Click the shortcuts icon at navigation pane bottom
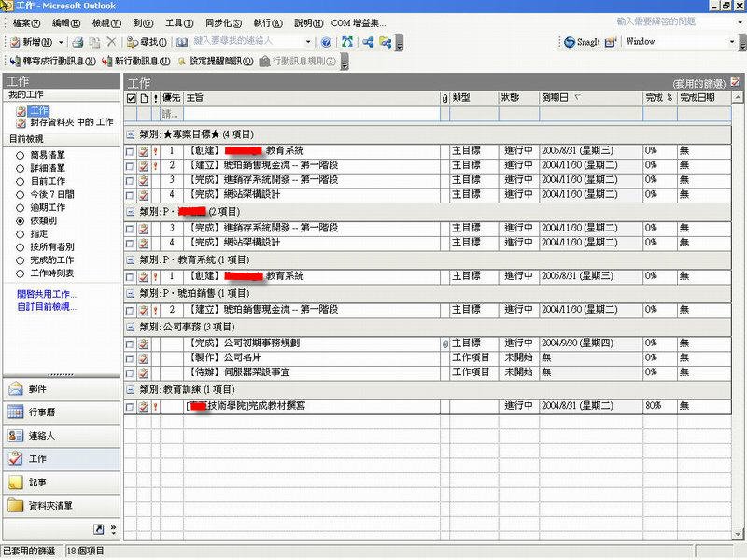This screenshot has width=747, height=560. click(99, 529)
